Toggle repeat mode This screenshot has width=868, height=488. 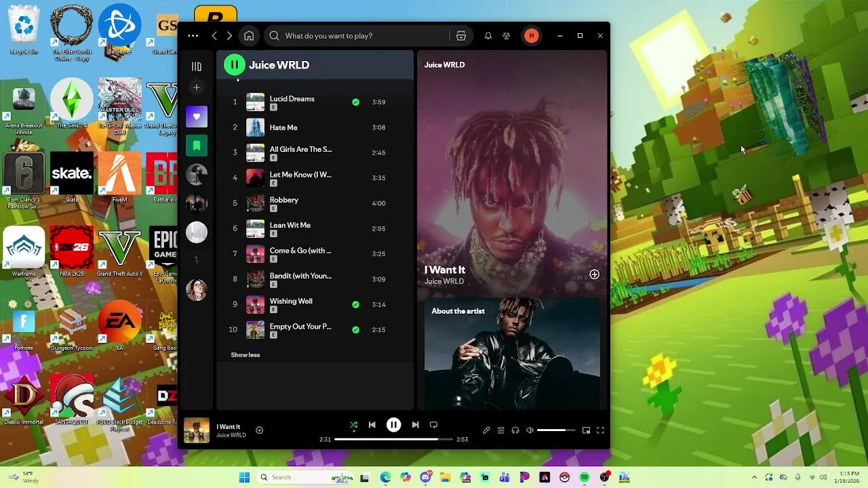(x=433, y=425)
